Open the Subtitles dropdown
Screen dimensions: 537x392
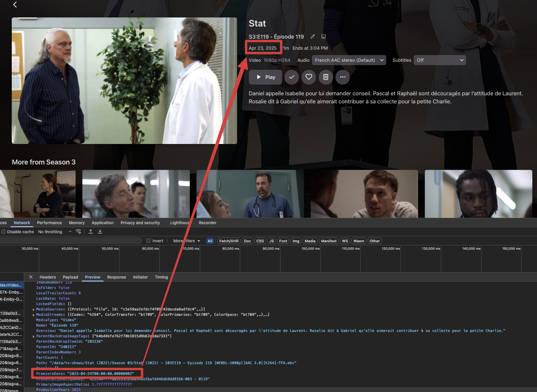440,60
